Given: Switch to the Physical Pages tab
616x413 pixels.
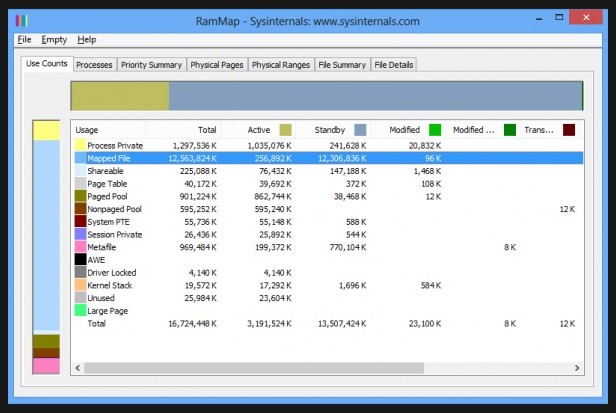Looking at the screenshot, I should click(217, 65).
